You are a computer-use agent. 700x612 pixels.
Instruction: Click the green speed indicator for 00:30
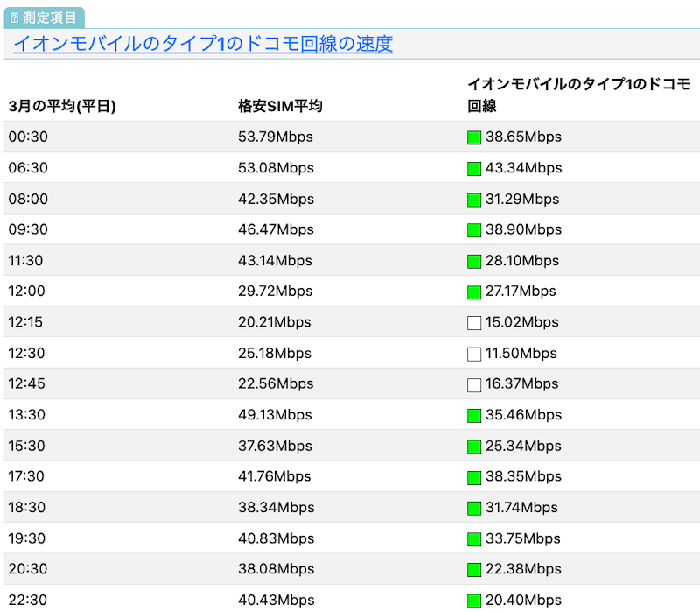point(473,137)
